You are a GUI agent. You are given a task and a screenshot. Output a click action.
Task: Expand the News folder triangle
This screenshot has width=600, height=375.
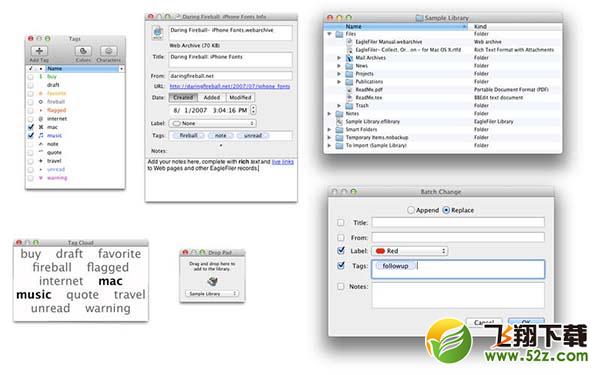[339, 66]
